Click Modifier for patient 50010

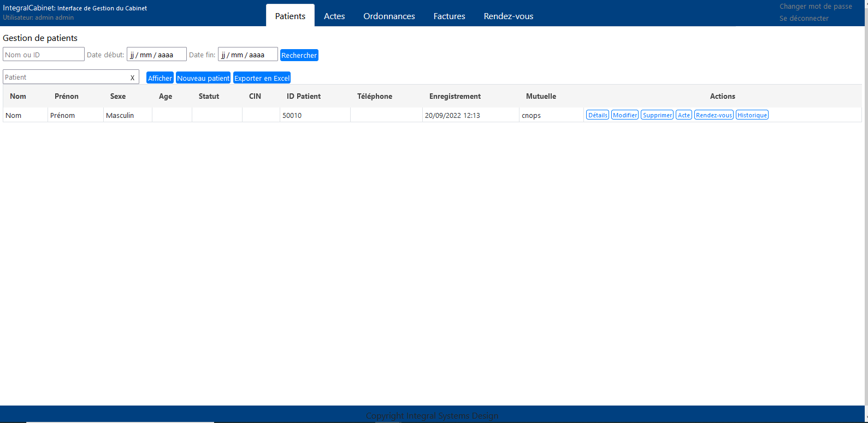tap(625, 115)
